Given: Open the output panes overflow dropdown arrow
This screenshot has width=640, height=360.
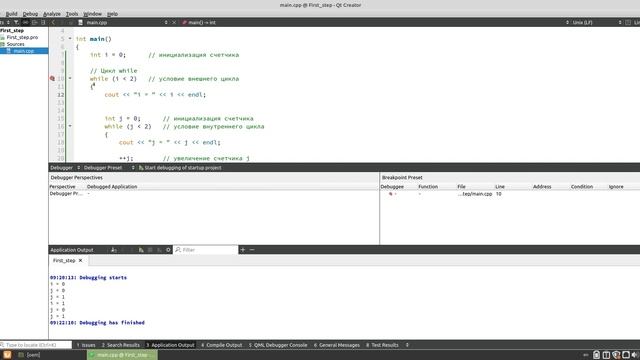Looking at the screenshot, I should point(407,345).
